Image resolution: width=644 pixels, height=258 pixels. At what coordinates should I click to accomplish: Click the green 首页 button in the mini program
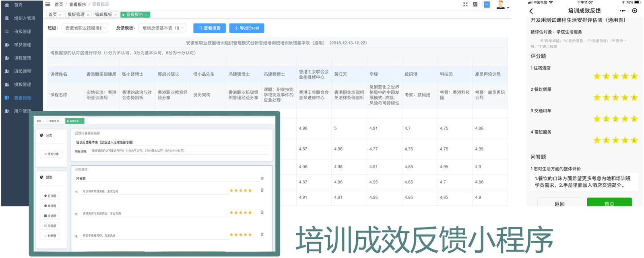pyautogui.click(x=609, y=203)
